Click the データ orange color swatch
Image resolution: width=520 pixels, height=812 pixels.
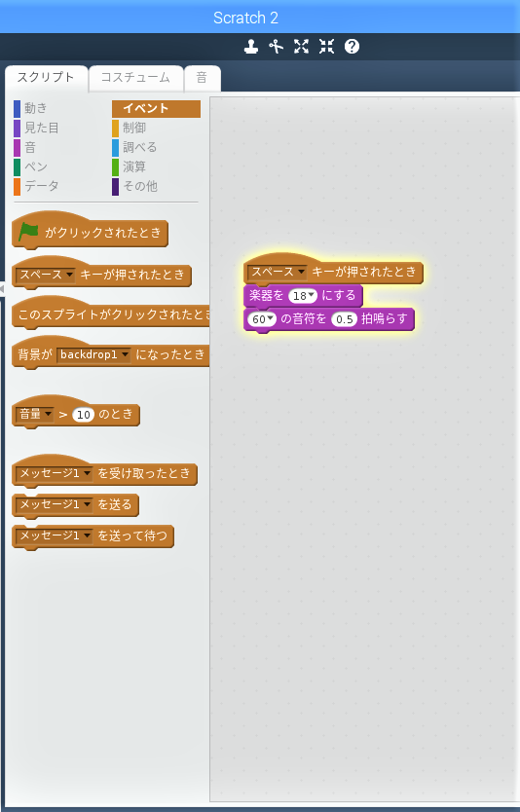[18, 187]
